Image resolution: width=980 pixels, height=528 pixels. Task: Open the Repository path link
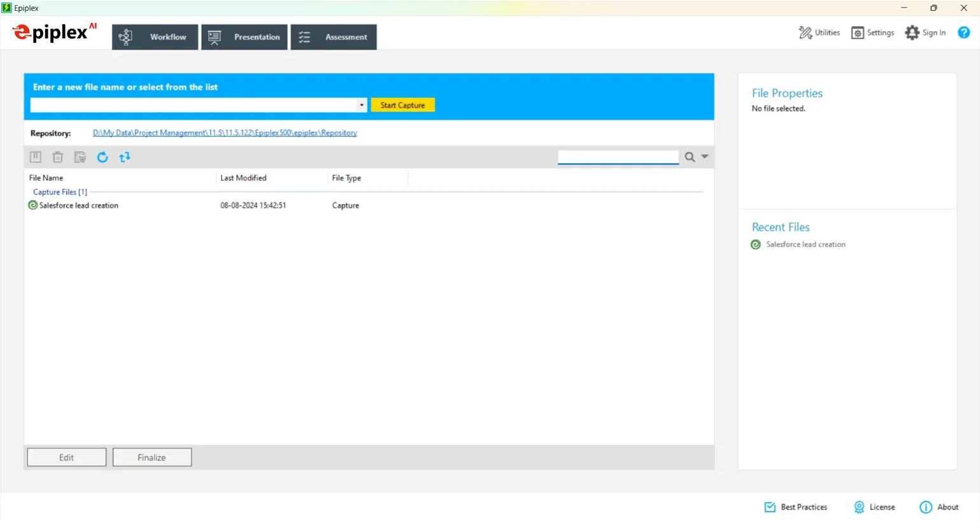225,133
